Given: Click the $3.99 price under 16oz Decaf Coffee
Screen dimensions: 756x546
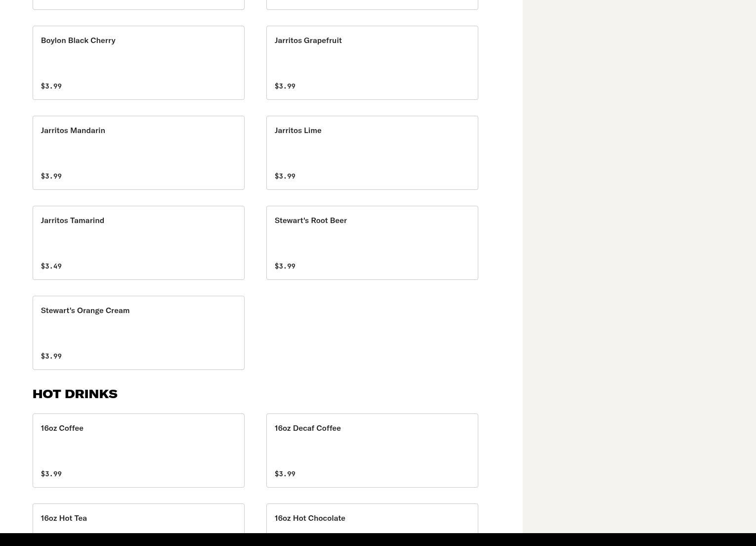Looking at the screenshot, I should pyautogui.click(x=285, y=474).
